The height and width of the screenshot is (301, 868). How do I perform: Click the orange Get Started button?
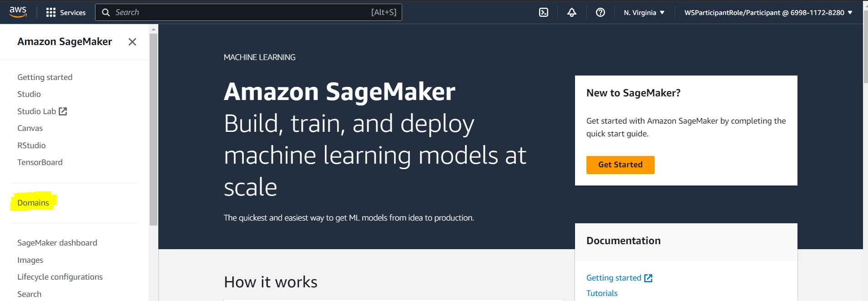point(621,165)
